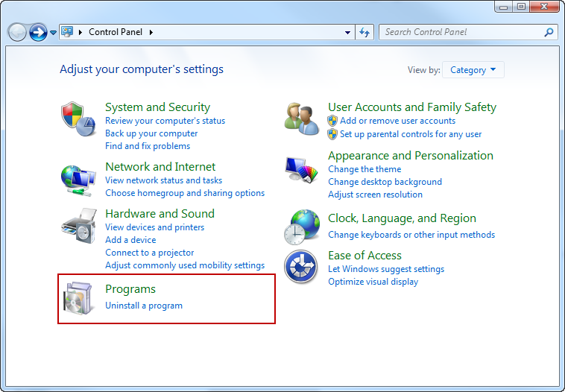Click Choose homegroup and sharing options
The width and height of the screenshot is (565, 392).
[x=185, y=193]
